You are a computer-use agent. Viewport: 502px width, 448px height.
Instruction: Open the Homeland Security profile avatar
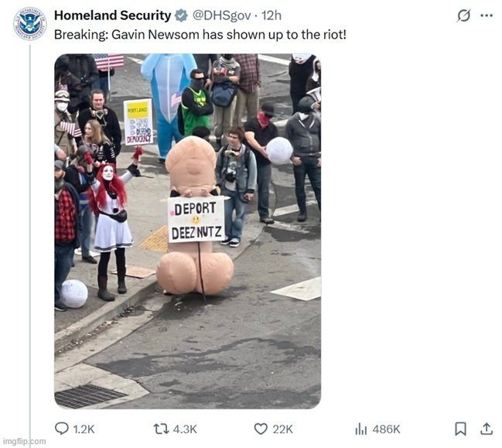coord(29,24)
